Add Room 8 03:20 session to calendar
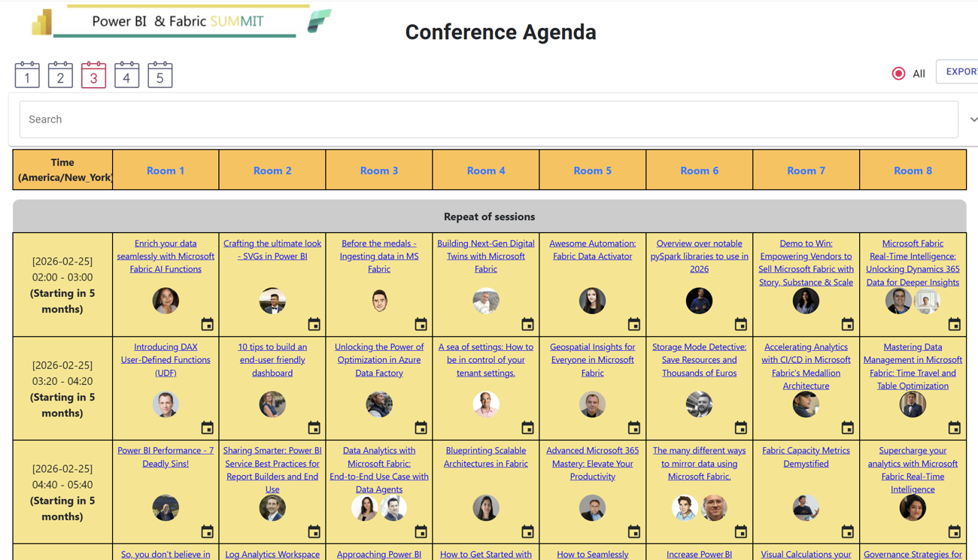This screenshot has height=560, width=978. pyautogui.click(x=954, y=428)
